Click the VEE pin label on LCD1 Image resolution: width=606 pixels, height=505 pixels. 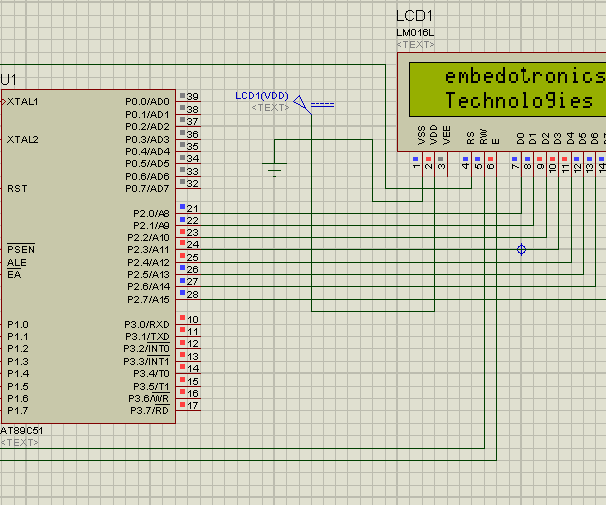point(446,135)
